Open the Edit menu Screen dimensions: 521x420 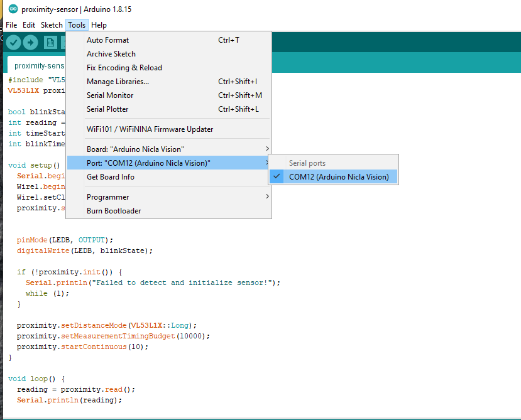pos(29,25)
